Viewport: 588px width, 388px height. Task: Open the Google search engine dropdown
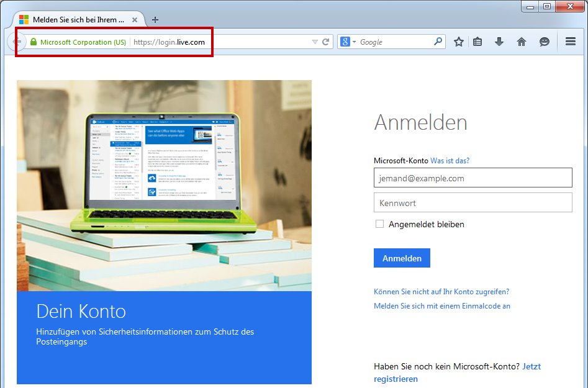[349, 42]
